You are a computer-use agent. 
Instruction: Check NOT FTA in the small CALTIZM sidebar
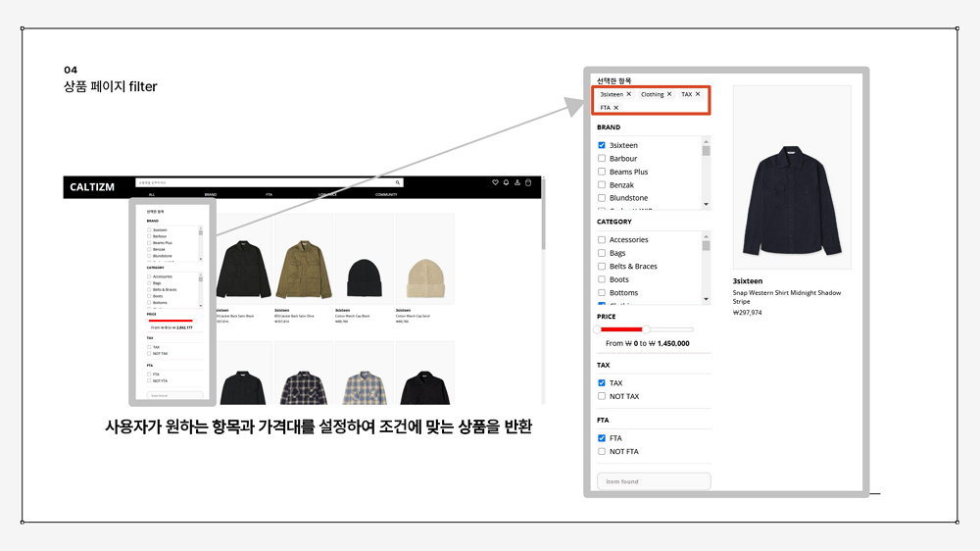coord(149,380)
